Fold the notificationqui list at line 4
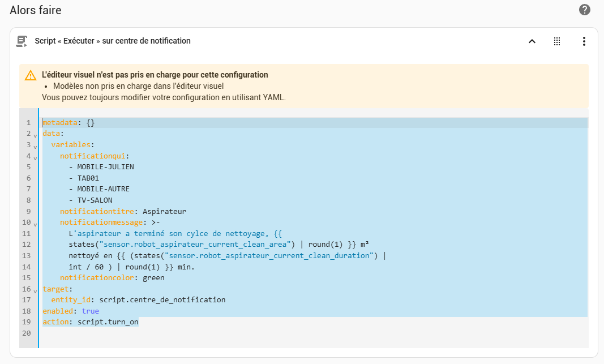604x364 pixels. coord(35,158)
